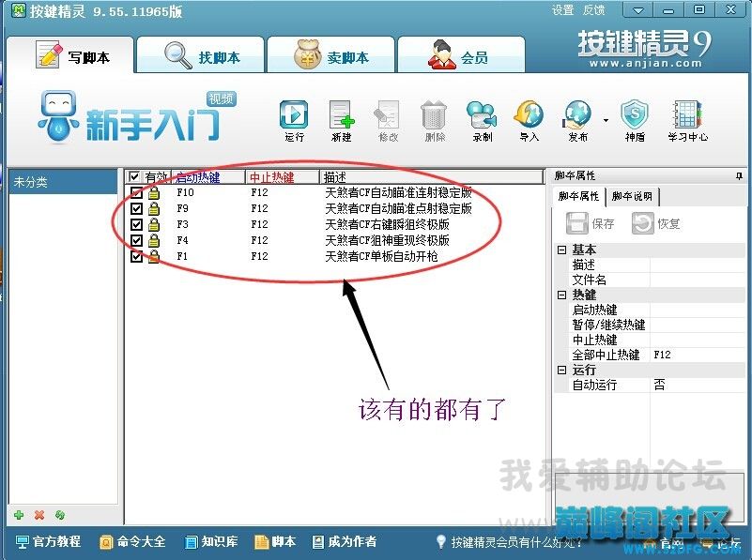
Task: Open 命令大全 command reference link
Action: click(x=132, y=542)
